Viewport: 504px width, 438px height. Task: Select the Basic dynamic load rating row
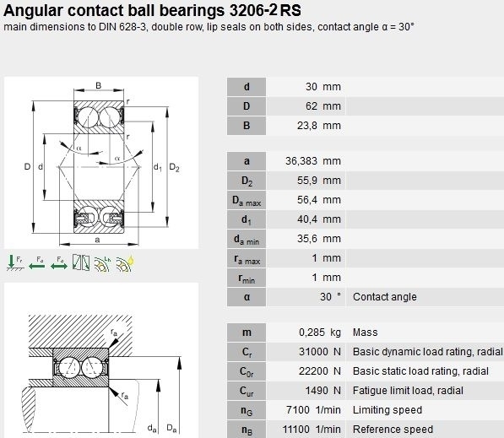pyautogui.click(x=366, y=352)
